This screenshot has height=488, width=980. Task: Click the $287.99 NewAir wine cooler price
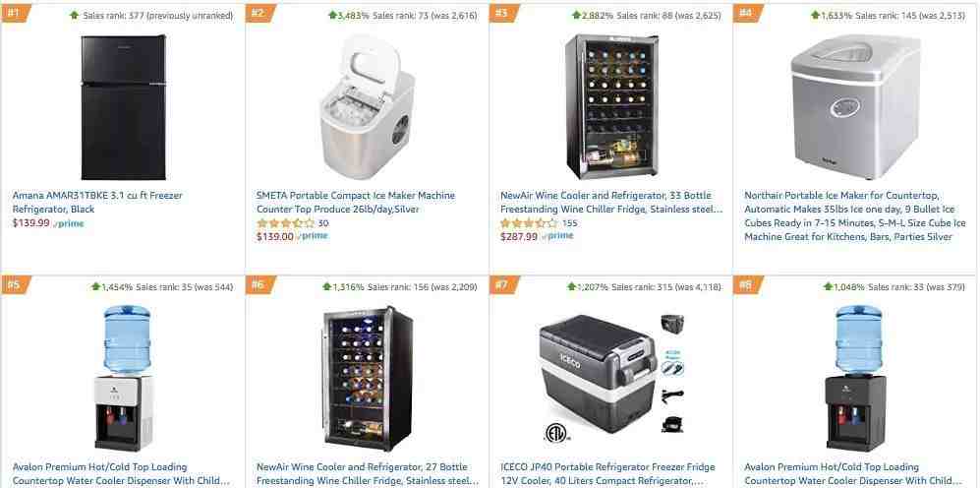[x=519, y=236]
